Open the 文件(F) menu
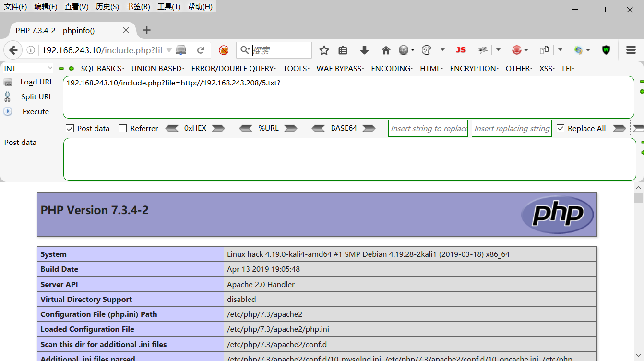Image resolution: width=644 pixels, height=361 pixels. tap(15, 7)
